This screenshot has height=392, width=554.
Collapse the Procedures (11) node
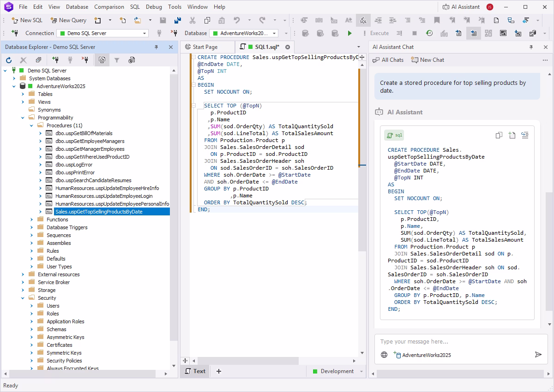pos(31,125)
